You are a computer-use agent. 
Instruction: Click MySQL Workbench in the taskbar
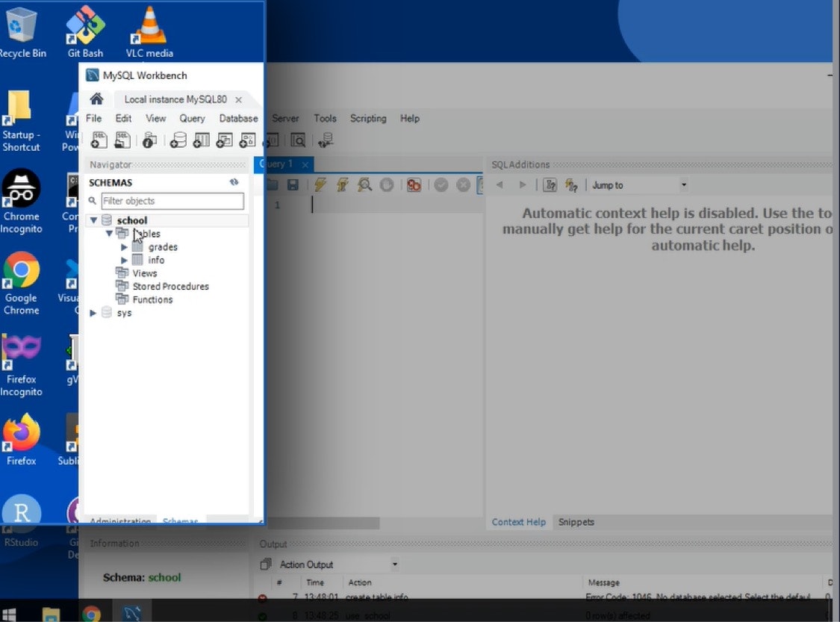coord(131,614)
